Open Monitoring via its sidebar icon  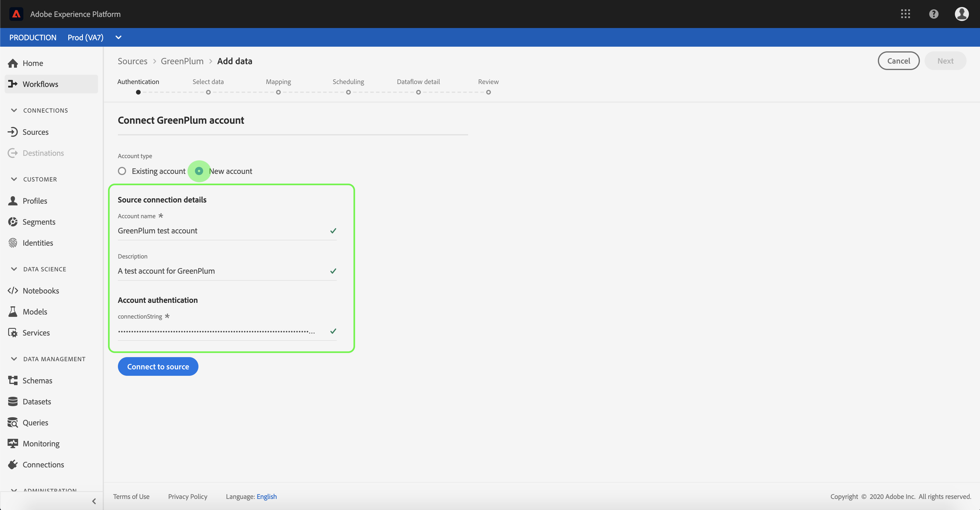13,443
